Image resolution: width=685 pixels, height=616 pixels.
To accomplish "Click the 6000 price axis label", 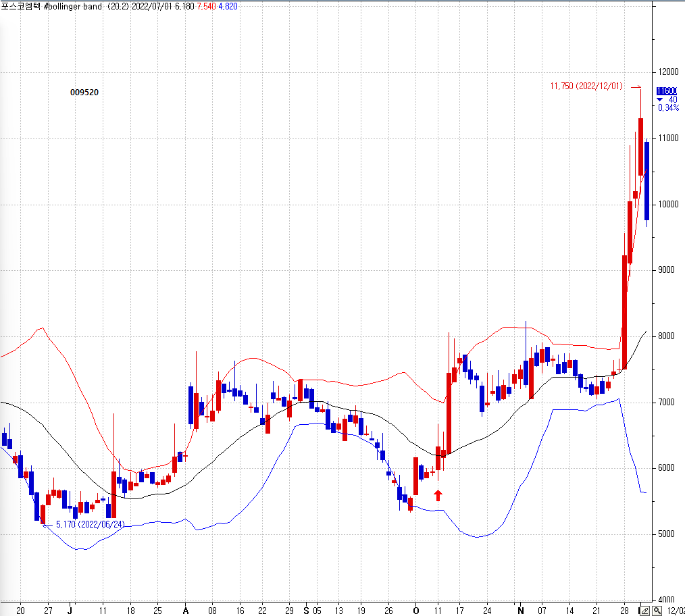I will tap(666, 468).
